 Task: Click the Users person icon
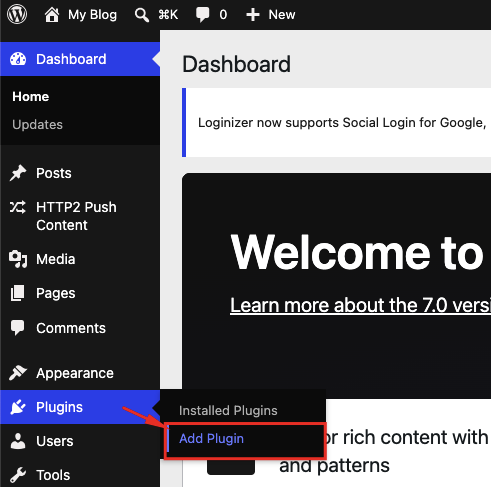click(18, 441)
